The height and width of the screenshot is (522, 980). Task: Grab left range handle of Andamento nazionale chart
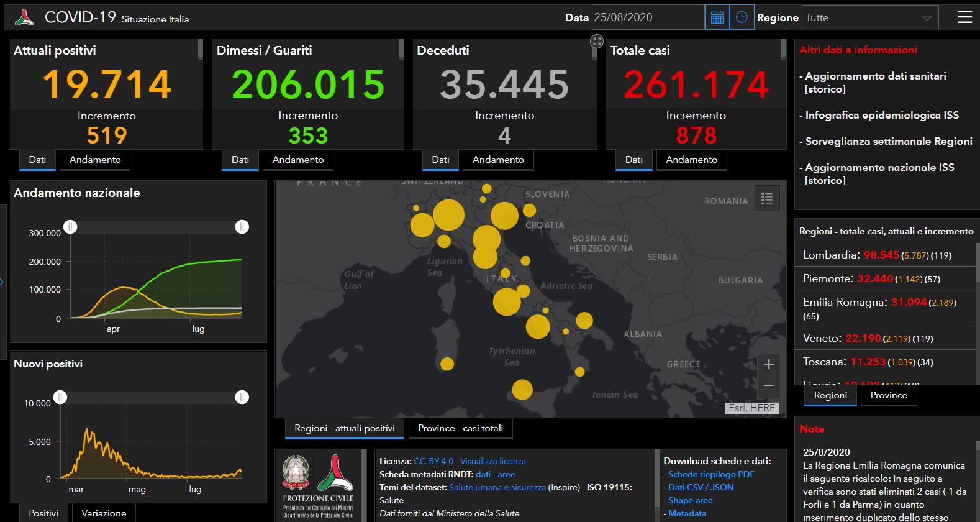coord(71,227)
